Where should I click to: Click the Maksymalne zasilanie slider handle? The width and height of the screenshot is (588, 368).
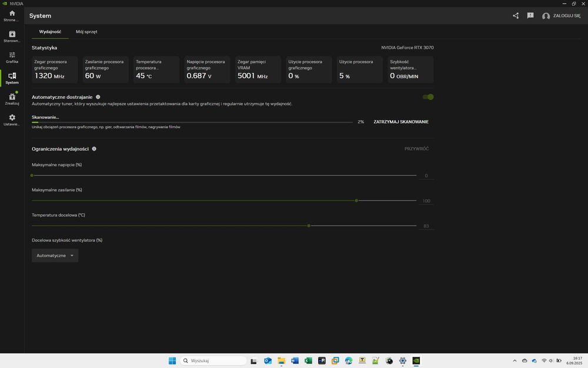coord(357,201)
